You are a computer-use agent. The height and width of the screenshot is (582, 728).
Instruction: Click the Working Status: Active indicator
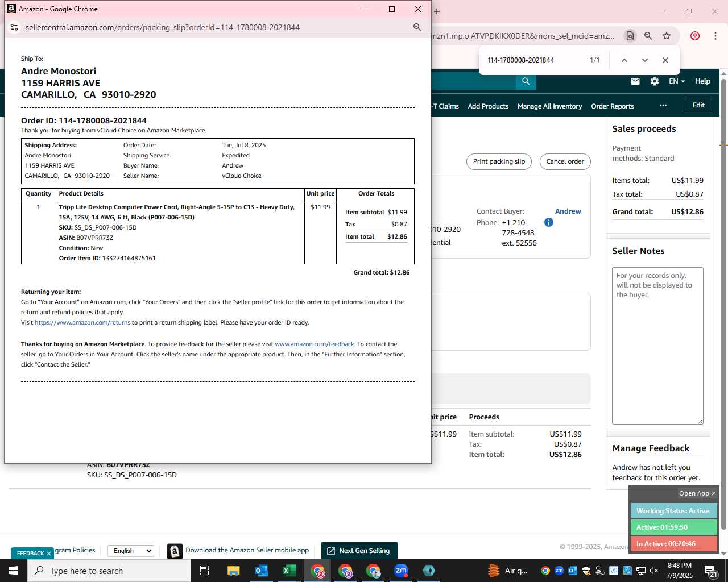point(673,511)
